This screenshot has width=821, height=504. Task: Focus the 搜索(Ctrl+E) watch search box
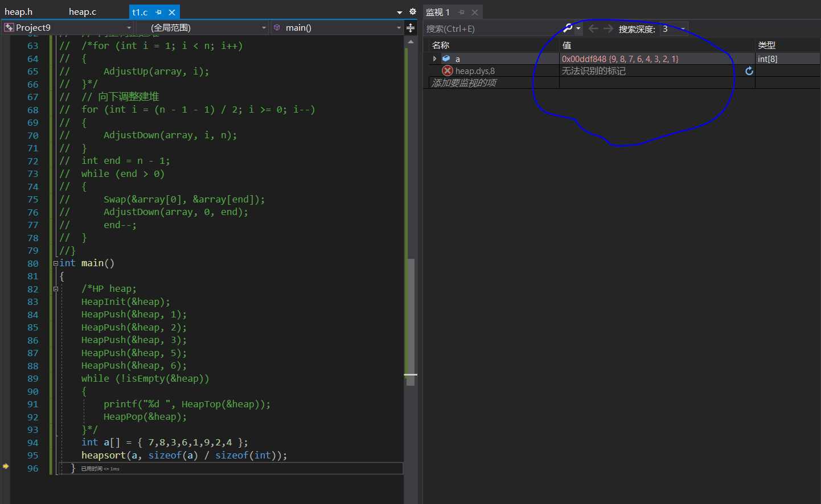click(494, 28)
